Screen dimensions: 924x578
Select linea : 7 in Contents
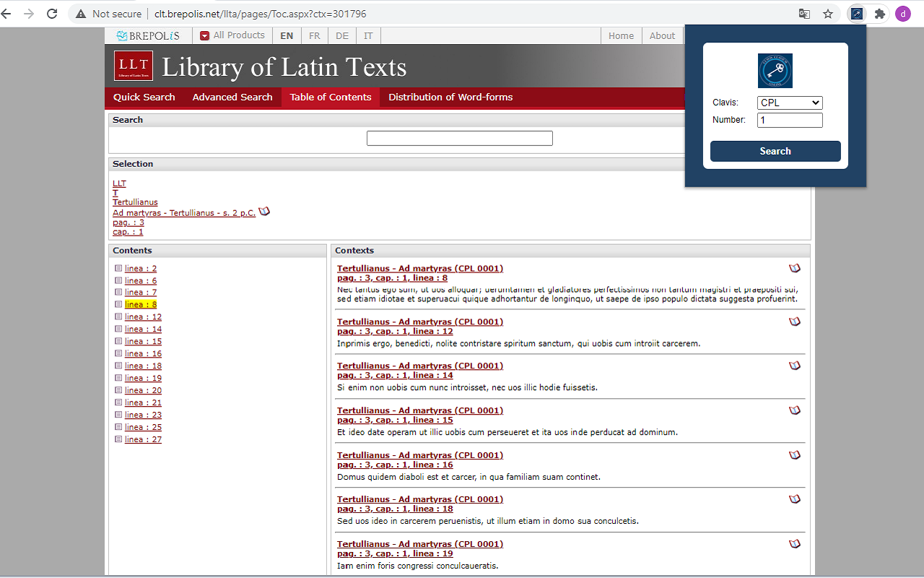pyautogui.click(x=141, y=293)
